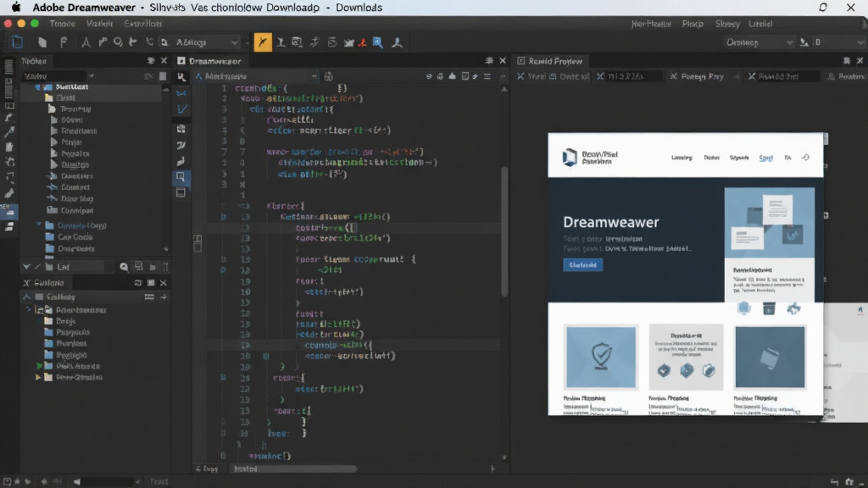
Task: Open the panel options icon in the file panel header
Action: [151, 61]
